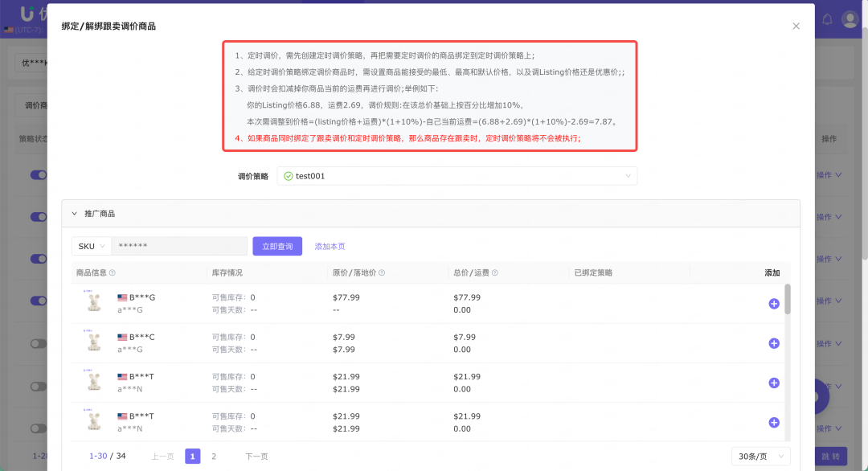The height and width of the screenshot is (471, 868).
Task: Enable the first strategy status toggle
Action: coord(39,174)
